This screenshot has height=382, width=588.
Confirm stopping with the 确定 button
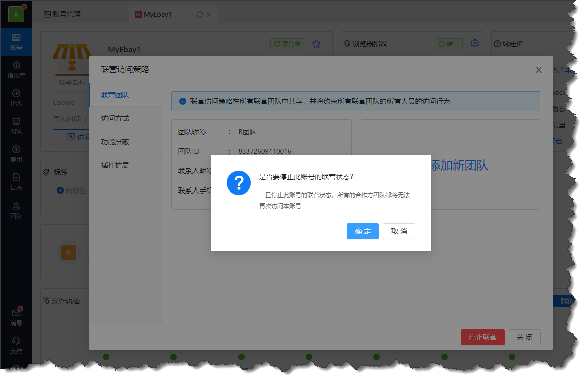[x=362, y=231]
